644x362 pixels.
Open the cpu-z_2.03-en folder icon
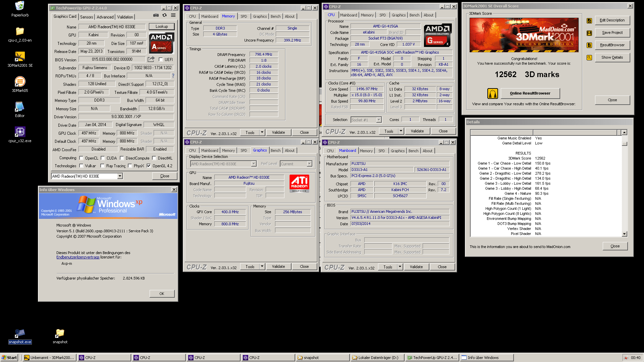point(20,31)
